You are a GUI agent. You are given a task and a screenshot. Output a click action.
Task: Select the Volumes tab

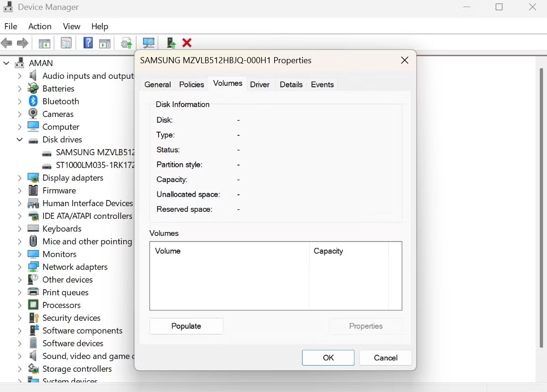(227, 83)
